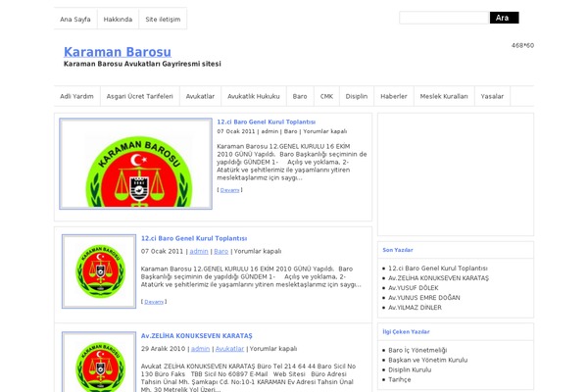Open post title Av.ZELİHA KONUKSEVEN KARATAŞ
This screenshot has width=588, height=392.
point(197,336)
